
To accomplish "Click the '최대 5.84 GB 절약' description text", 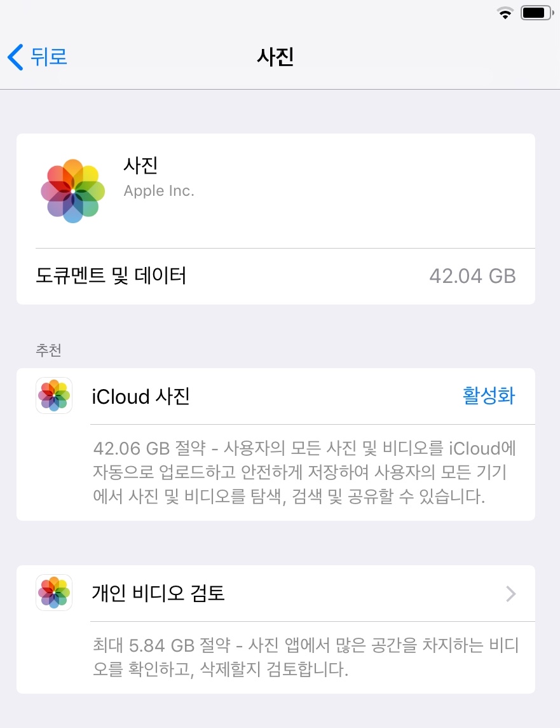I will tap(304, 658).
